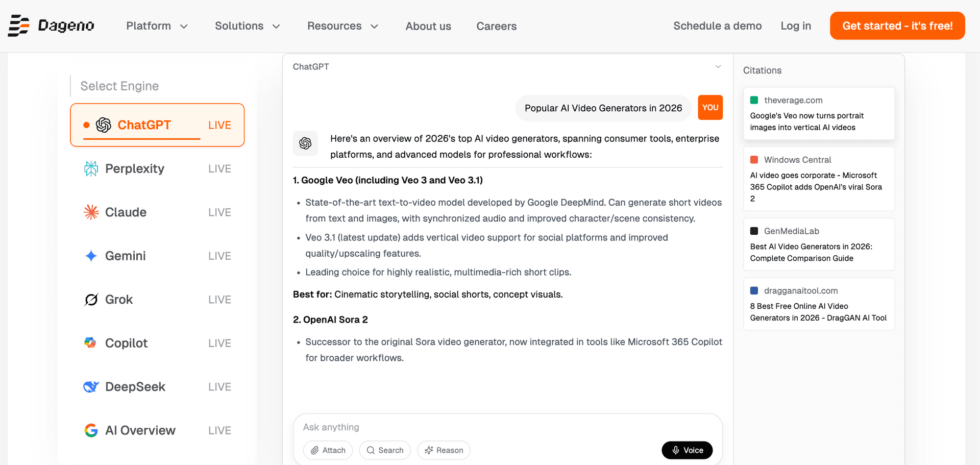The height and width of the screenshot is (465, 980).
Task: Toggle the Reason option in chat box
Action: (x=444, y=450)
